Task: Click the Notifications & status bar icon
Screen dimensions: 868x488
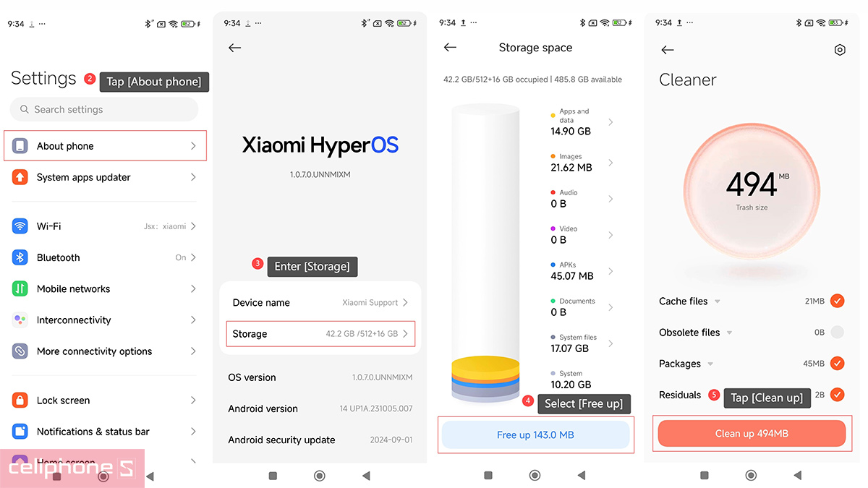Action: [20, 432]
